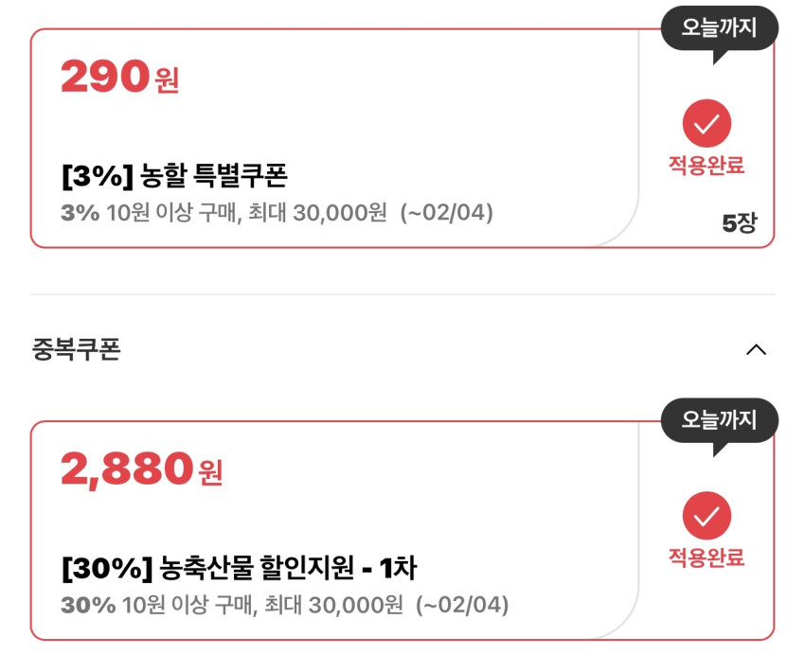Click the (~02/04) expiry date on 농할 특별쿠폰
805x672 pixels.
[447, 213]
